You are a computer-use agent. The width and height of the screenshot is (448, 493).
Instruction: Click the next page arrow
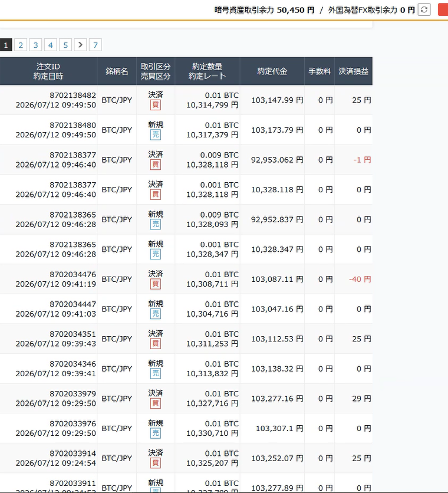(x=80, y=45)
